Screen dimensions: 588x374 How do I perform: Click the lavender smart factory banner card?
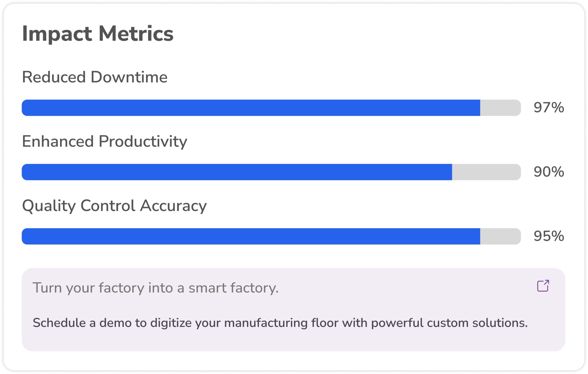coord(294,309)
